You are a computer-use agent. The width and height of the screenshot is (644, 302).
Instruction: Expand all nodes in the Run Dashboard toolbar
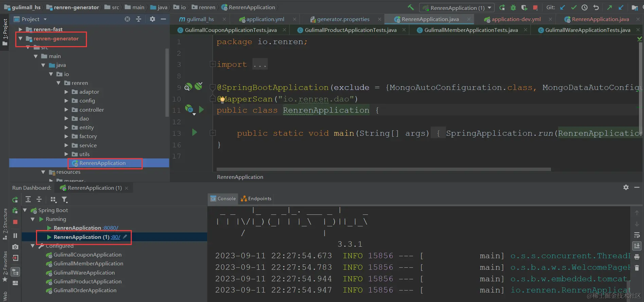(28, 199)
